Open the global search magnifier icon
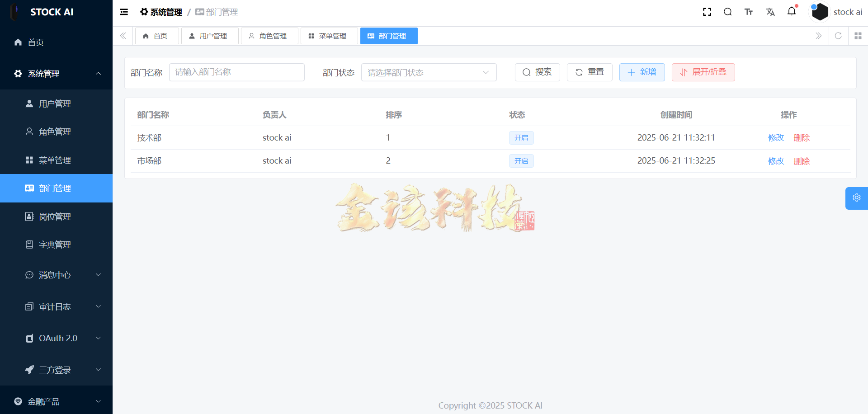Viewport: 868px width, 414px height. (728, 12)
